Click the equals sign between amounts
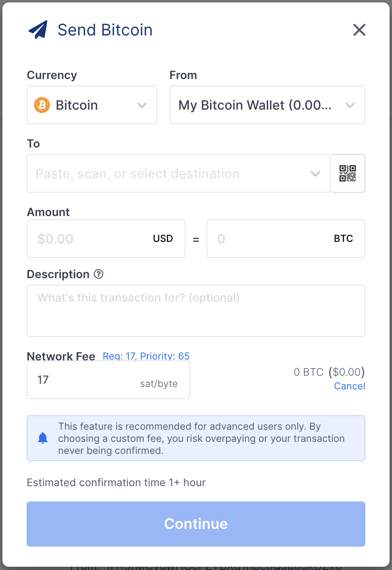This screenshot has height=570, width=392. (196, 239)
